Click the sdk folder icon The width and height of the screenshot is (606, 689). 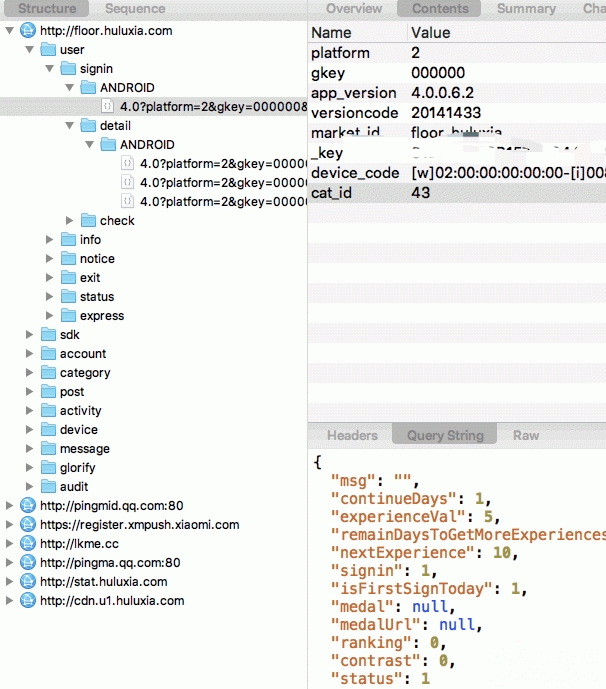48,335
